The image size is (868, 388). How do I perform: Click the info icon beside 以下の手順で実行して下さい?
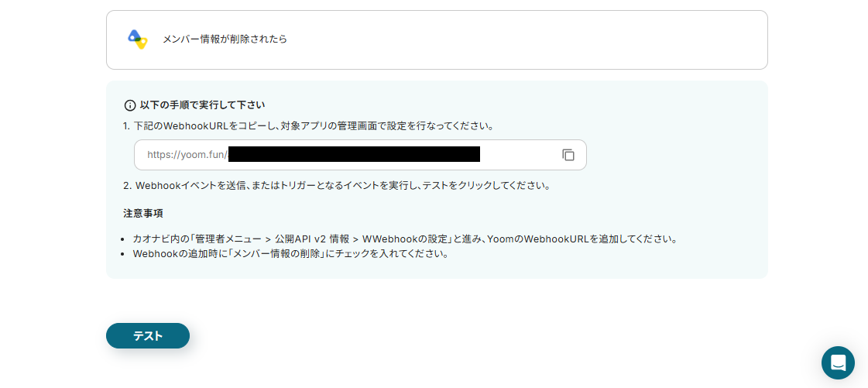coord(130,105)
